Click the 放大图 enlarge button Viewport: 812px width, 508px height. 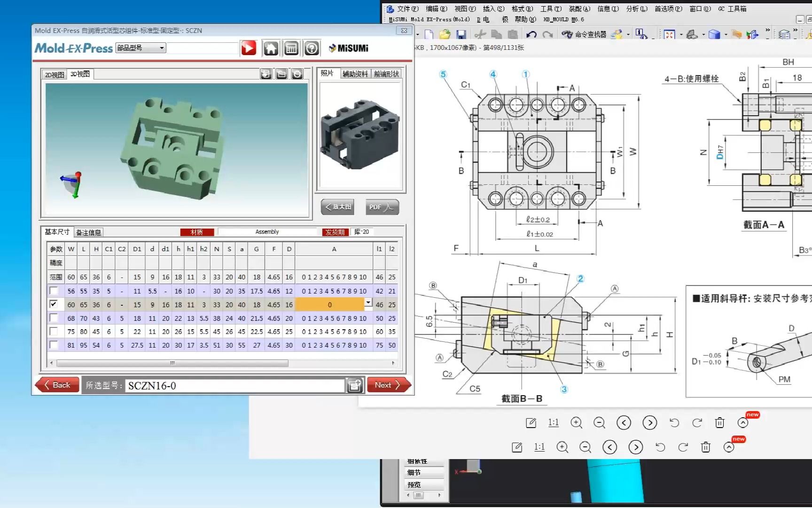[x=337, y=207]
